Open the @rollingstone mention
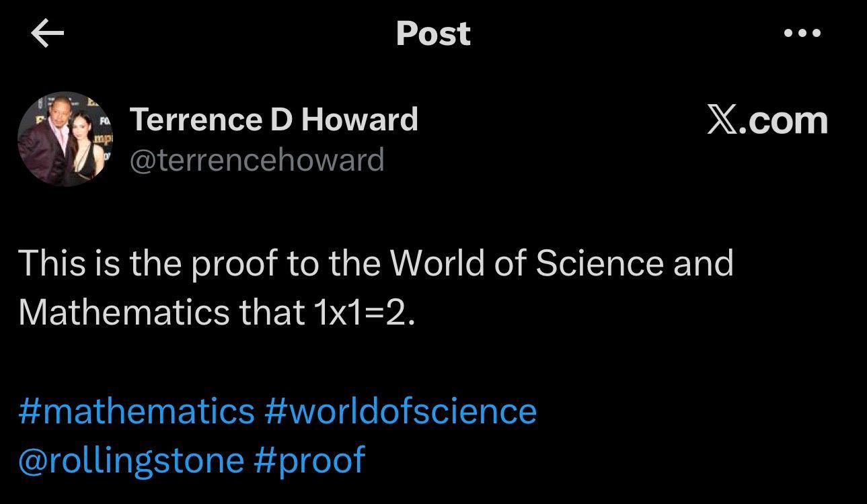The height and width of the screenshot is (504, 867). point(131,460)
